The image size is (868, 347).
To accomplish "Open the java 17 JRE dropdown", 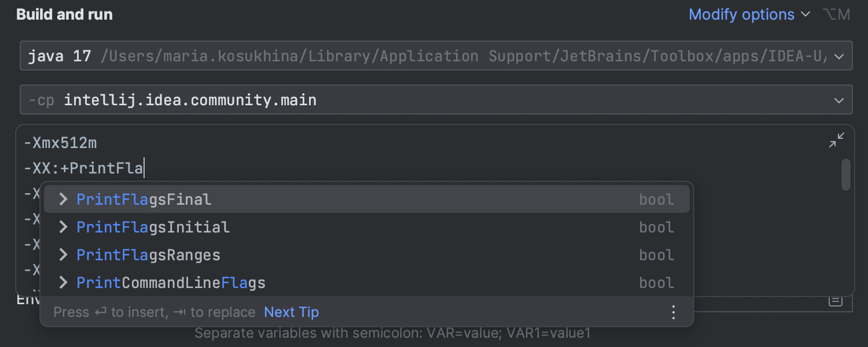I will [x=838, y=56].
